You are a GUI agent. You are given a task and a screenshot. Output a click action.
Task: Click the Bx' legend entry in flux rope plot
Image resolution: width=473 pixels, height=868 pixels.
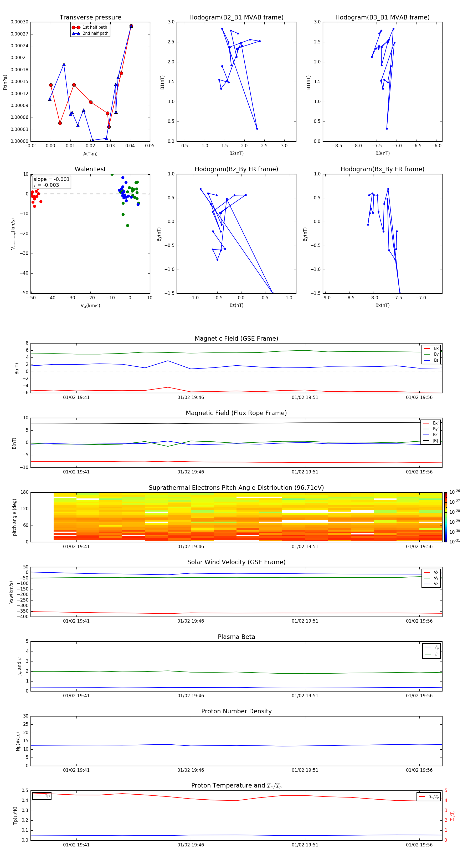(431, 423)
